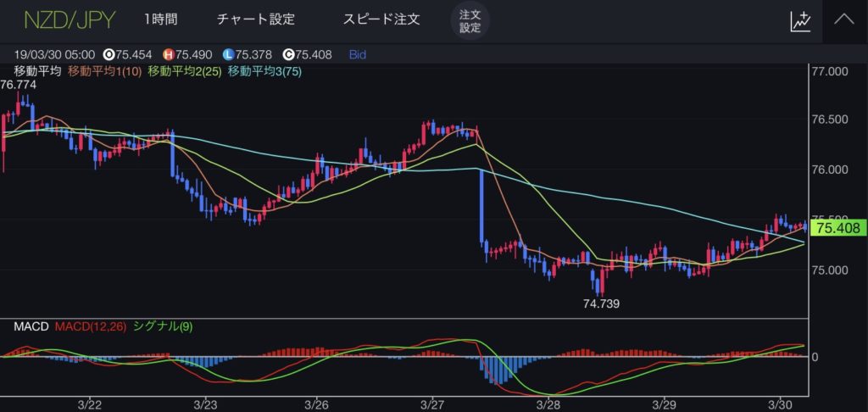Change the 1時間 timeframe setting

(160, 19)
